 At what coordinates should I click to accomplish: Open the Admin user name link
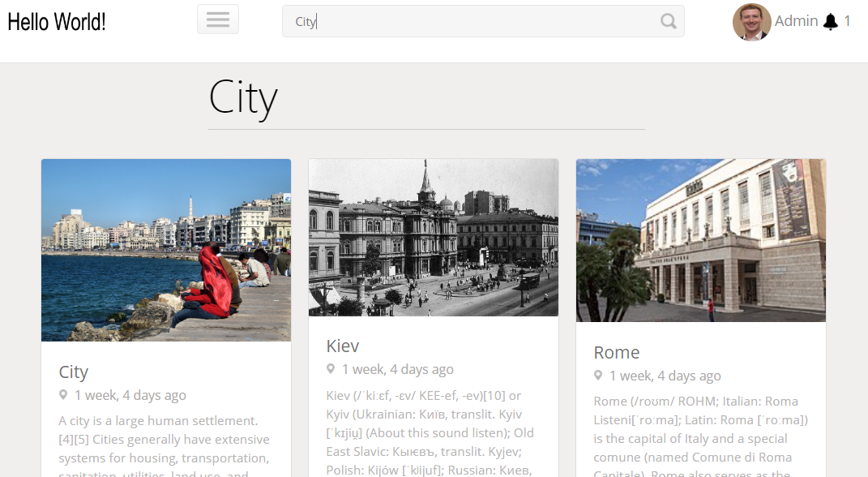point(796,21)
